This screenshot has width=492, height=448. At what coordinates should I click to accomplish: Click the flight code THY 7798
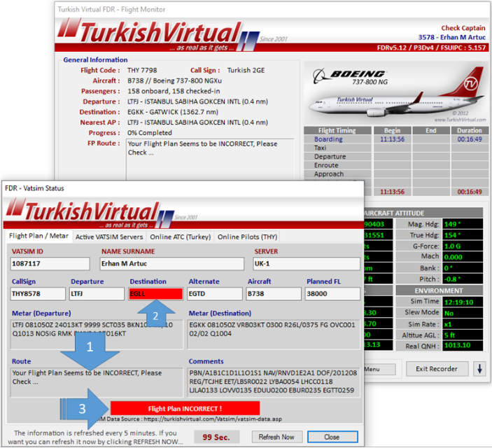(x=142, y=70)
